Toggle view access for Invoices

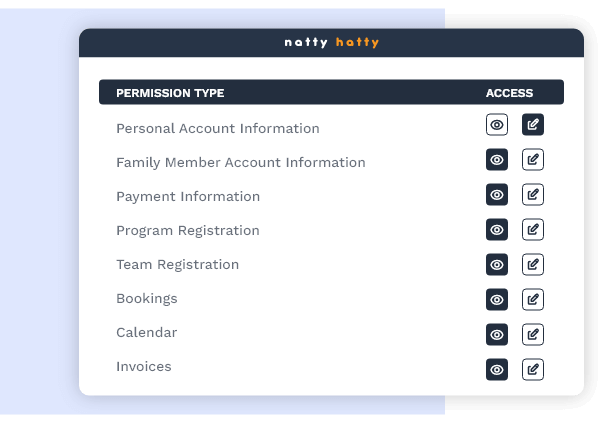497,369
